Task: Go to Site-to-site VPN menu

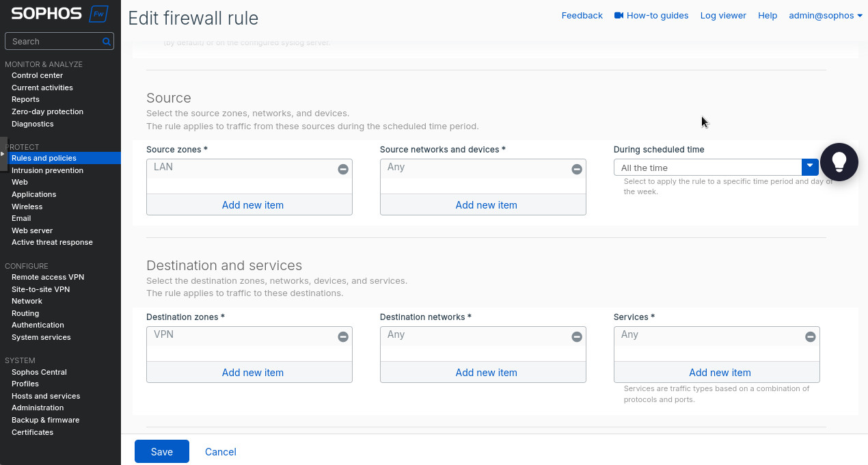Action: pos(40,289)
